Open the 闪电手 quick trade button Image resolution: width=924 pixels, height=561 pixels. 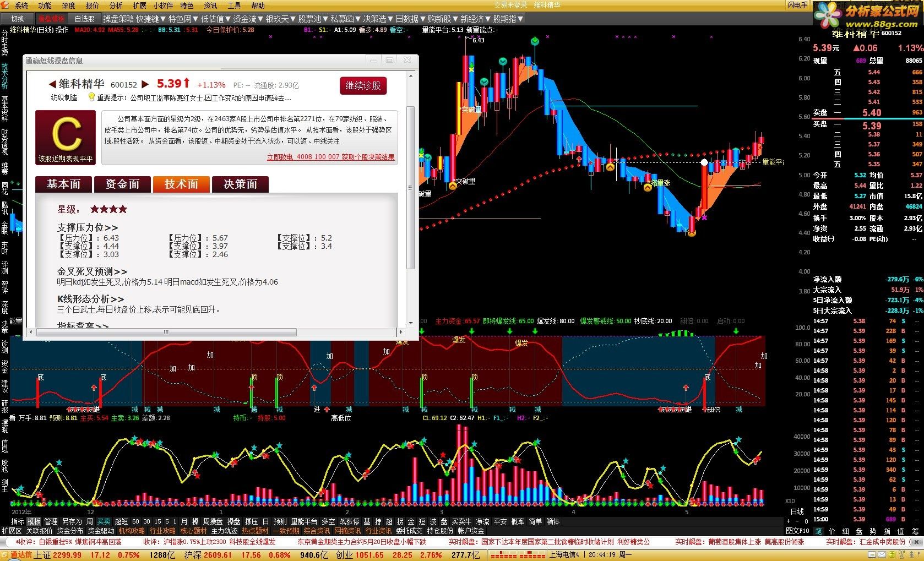click(797, 6)
